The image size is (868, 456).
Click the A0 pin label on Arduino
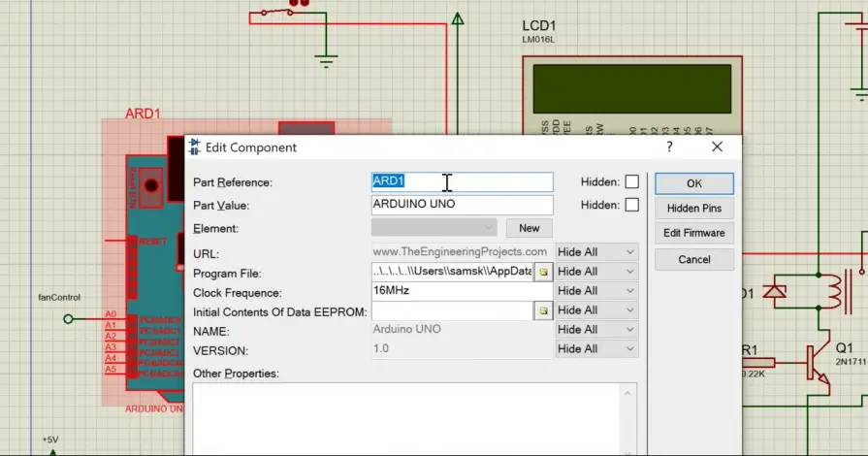(111, 314)
